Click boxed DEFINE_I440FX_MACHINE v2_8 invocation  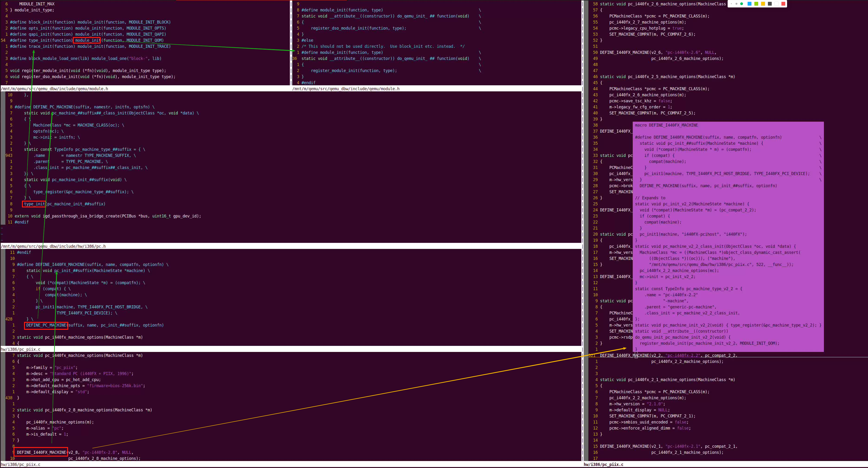pyautogui.click(x=41, y=452)
